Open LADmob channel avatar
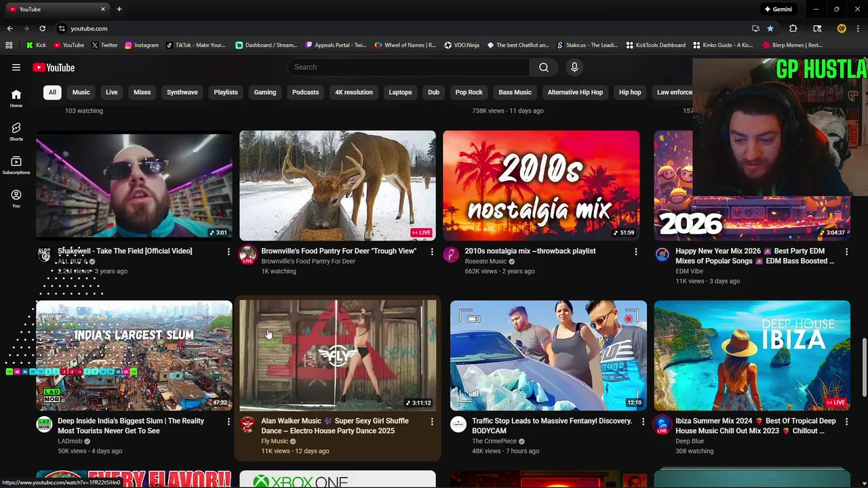This screenshot has height=488, width=868. click(44, 425)
